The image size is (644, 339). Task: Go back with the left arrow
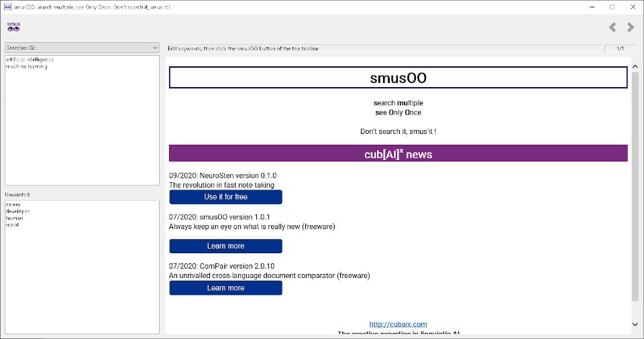612,27
